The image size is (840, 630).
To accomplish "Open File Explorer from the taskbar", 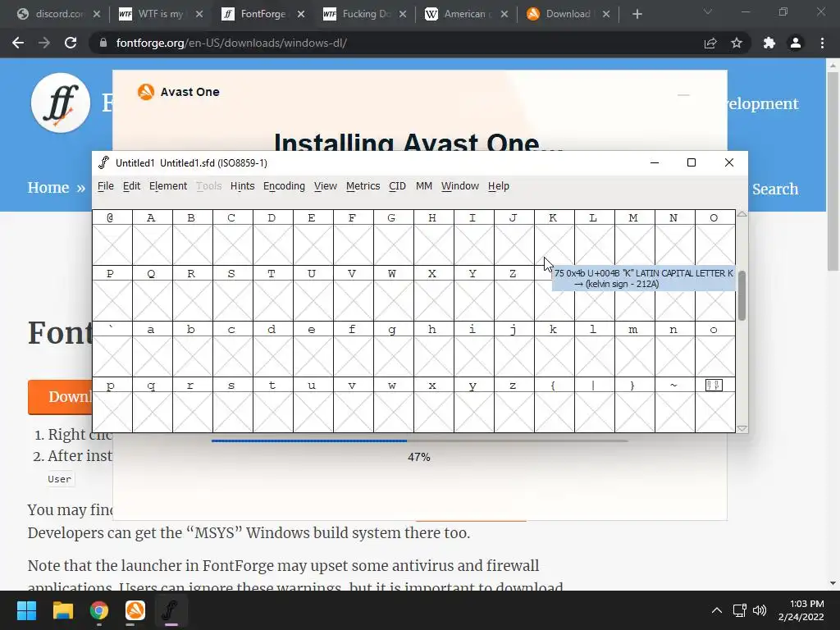I will click(62, 610).
